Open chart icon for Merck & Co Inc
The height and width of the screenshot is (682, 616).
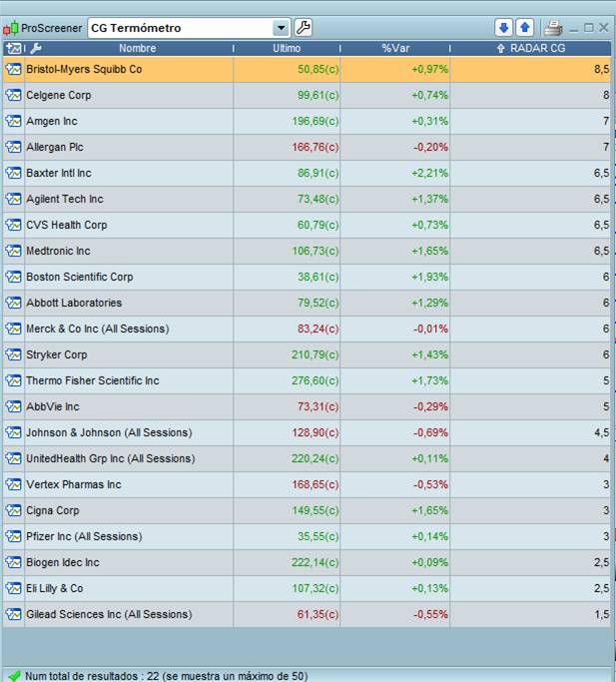[14, 329]
